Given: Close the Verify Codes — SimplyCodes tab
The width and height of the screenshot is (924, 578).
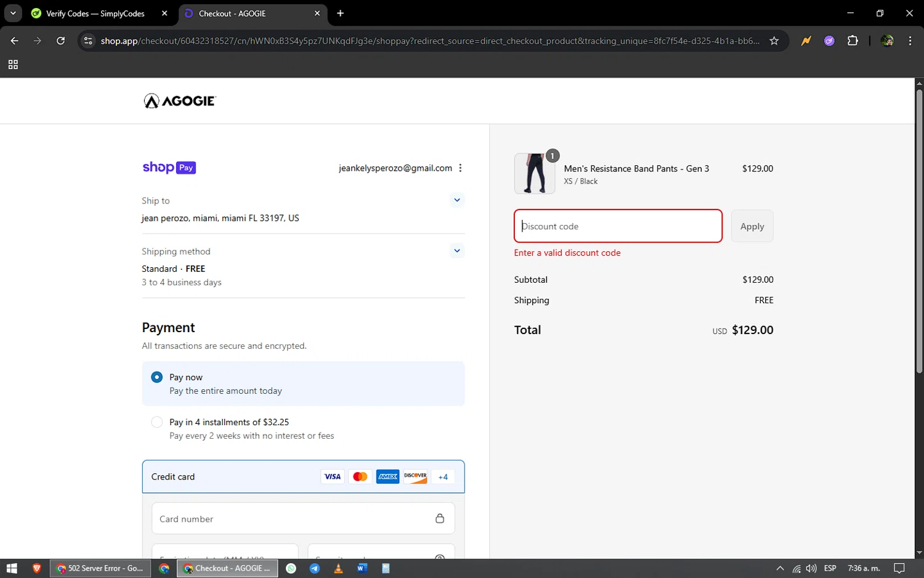Looking at the screenshot, I should point(164,13).
